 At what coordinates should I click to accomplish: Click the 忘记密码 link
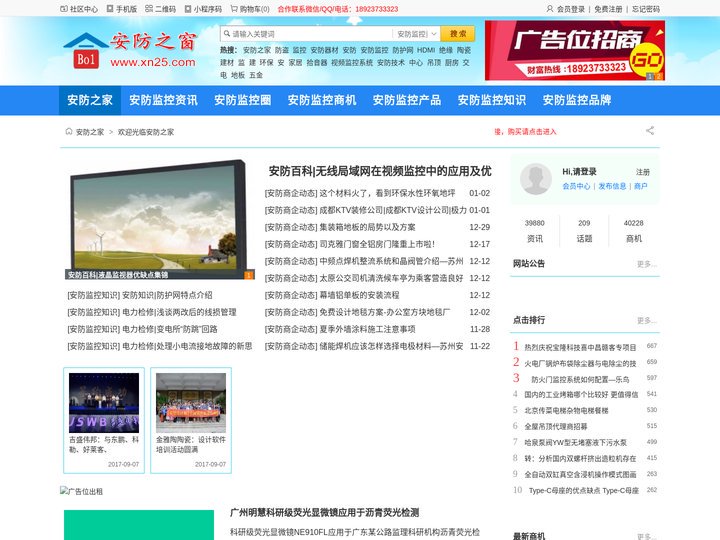(x=646, y=9)
